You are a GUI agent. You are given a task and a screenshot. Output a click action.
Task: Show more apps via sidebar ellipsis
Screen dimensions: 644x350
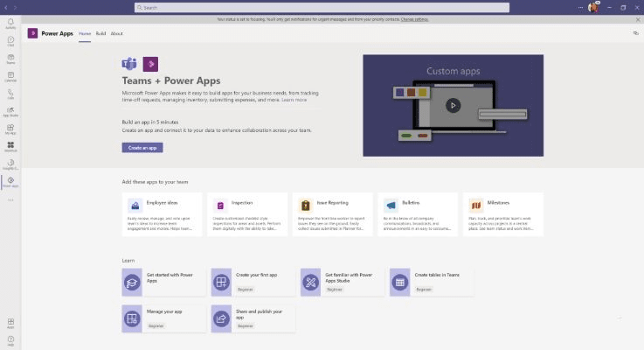coord(10,199)
